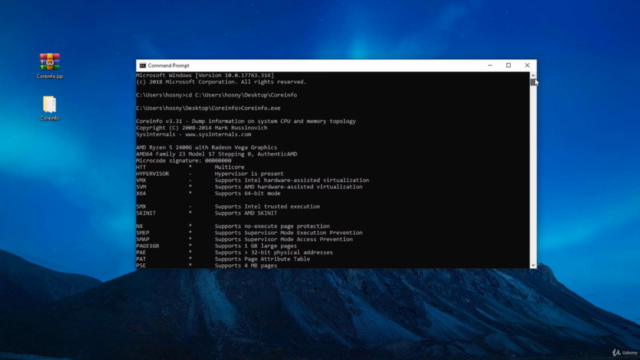Click the 'Coreinfo' folder name label on desktop

(50, 118)
